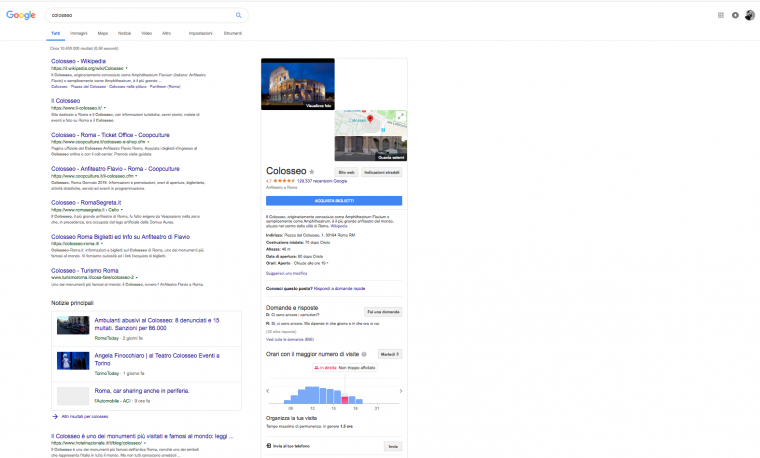Click the Fai una domanda button
Viewport: 760px width, 458px height.
pos(383,312)
